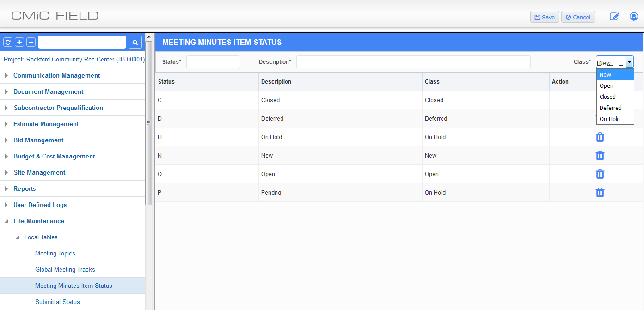Delete the Pendng status row

click(x=600, y=192)
